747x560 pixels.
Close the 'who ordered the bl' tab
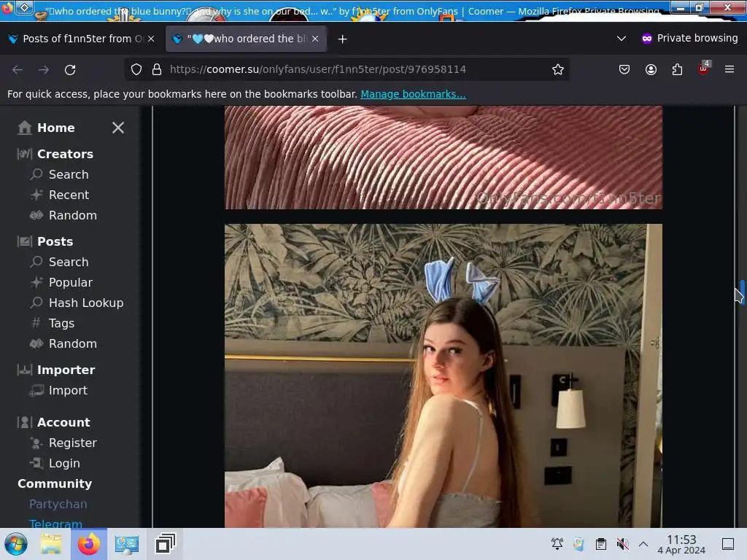point(315,39)
